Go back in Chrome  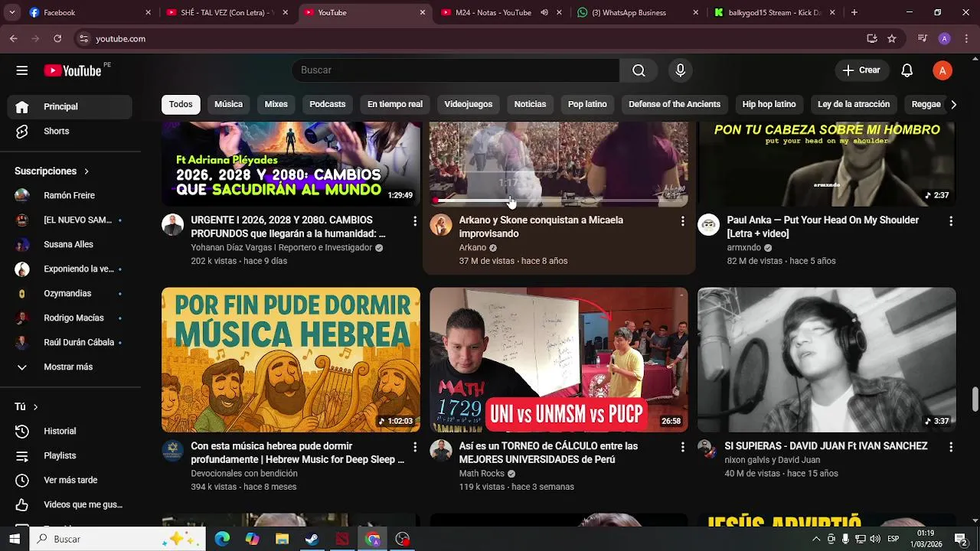click(x=13, y=38)
